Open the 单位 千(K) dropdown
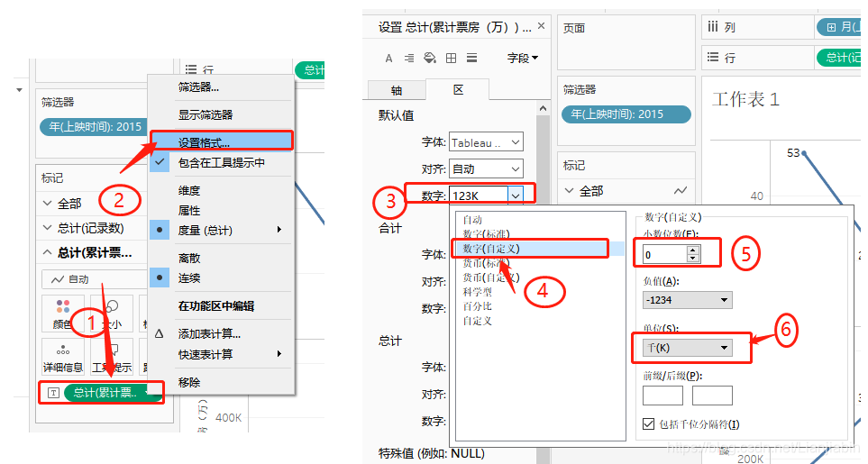Image resolution: width=868 pixels, height=464 pixels. pos(687,348)
